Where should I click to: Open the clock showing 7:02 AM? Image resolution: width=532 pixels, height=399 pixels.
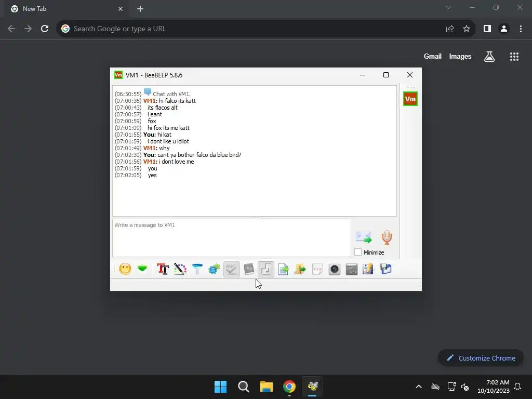point(494,387)
